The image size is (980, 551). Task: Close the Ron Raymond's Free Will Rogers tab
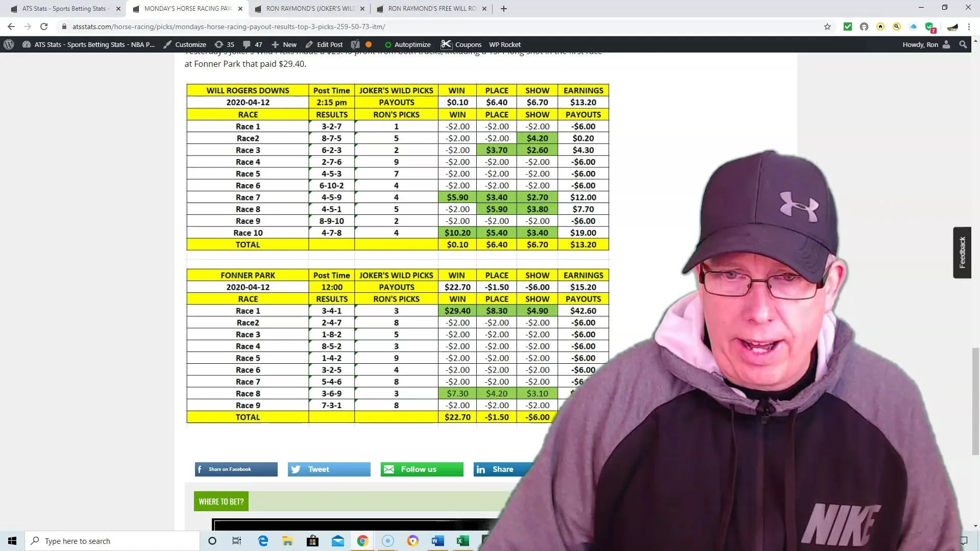click(x=484, y=9)
